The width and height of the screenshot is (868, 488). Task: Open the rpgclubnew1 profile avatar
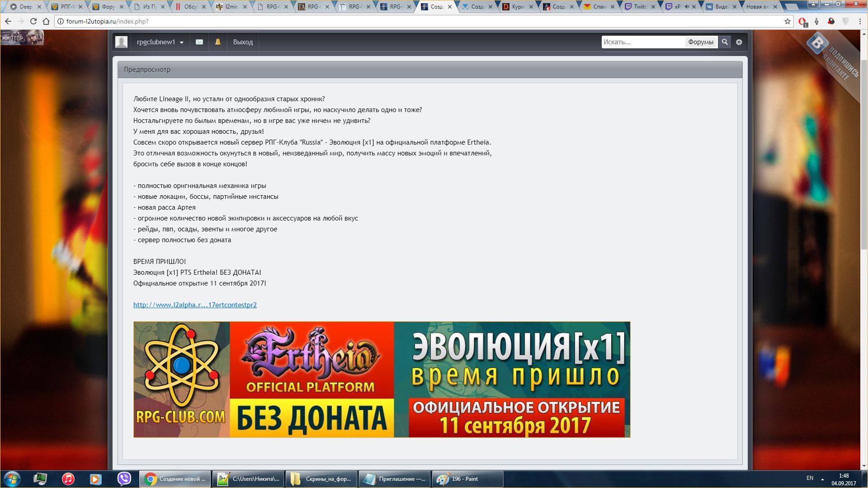point(121,42)
